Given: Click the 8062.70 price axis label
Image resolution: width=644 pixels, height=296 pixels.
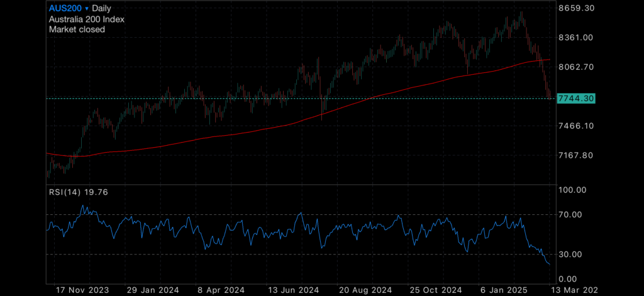Looking at the screenshot, I should pyautogui.click(x=577, y=67).
